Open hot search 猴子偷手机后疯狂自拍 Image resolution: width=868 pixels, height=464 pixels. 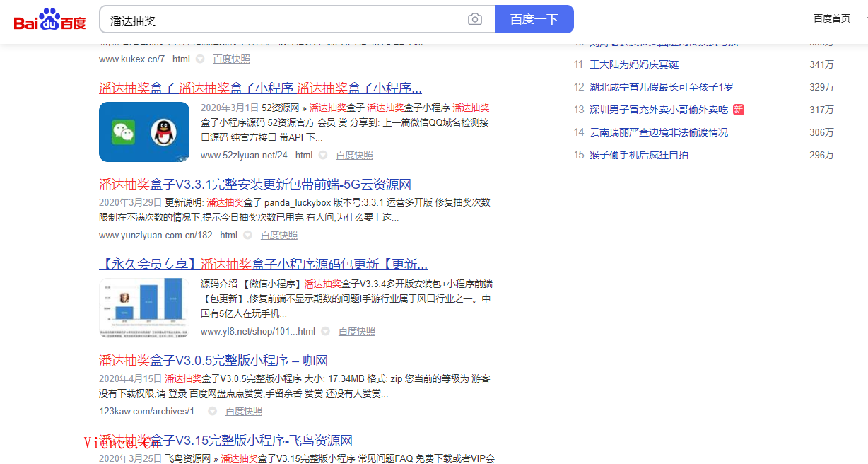[x=638, y=155]
